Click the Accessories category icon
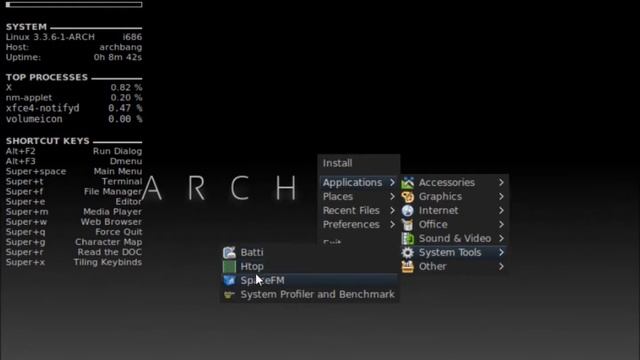 point(407,183)
